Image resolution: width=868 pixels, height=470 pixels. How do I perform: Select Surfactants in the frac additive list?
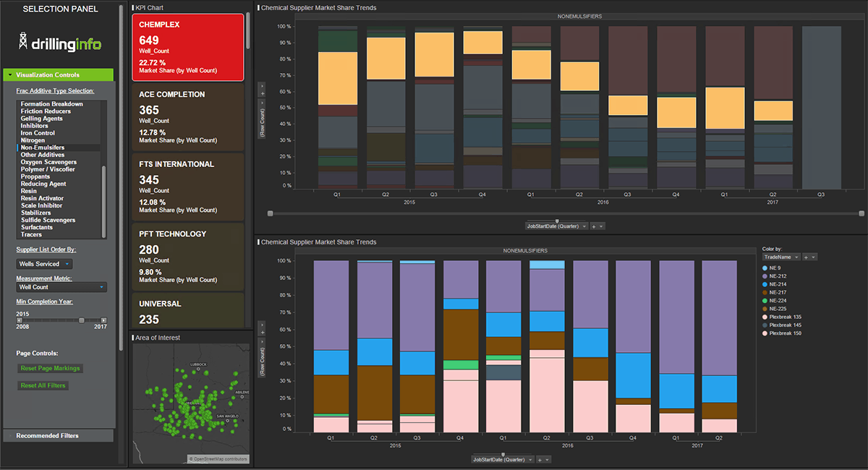37,227
